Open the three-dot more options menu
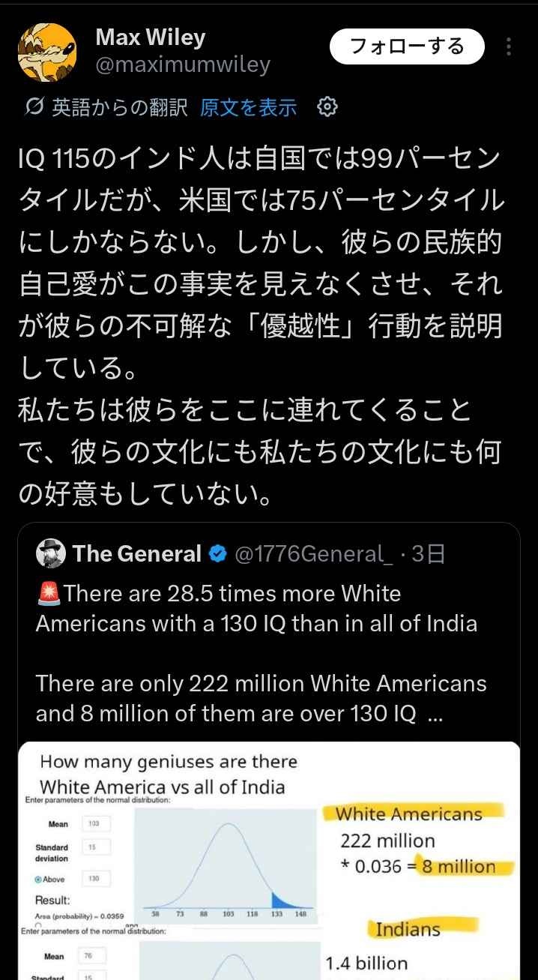Viewport: 538px width, 980px height. (x=509, y=47)
